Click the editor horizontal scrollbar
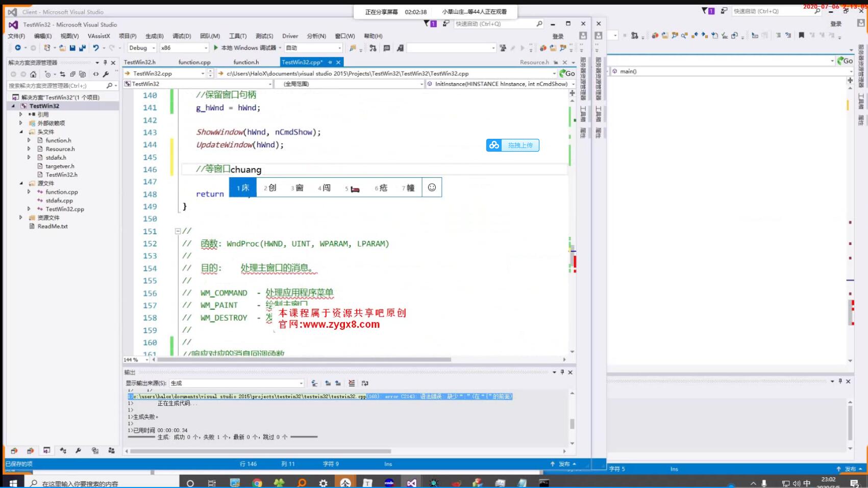Image resolution: width=868 pixels, height=488 pixels. [305, 359]
